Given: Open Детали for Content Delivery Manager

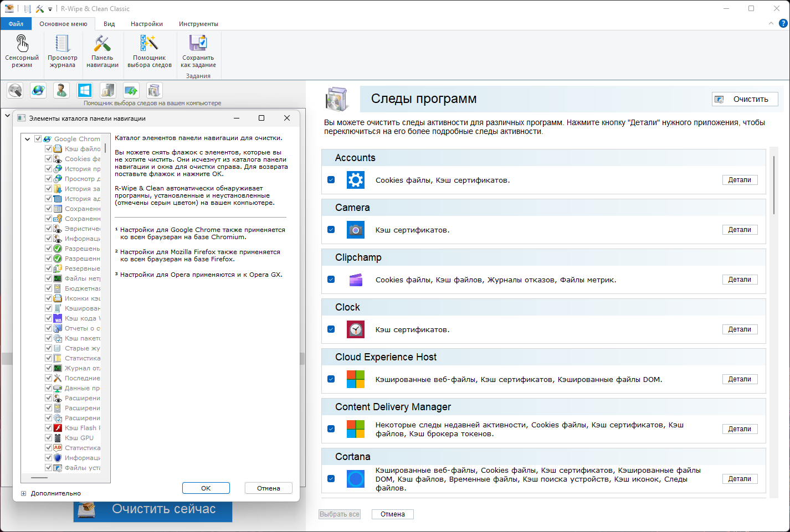Looking at the screenshot, I should pyautogui.click(x=740, y=429).
